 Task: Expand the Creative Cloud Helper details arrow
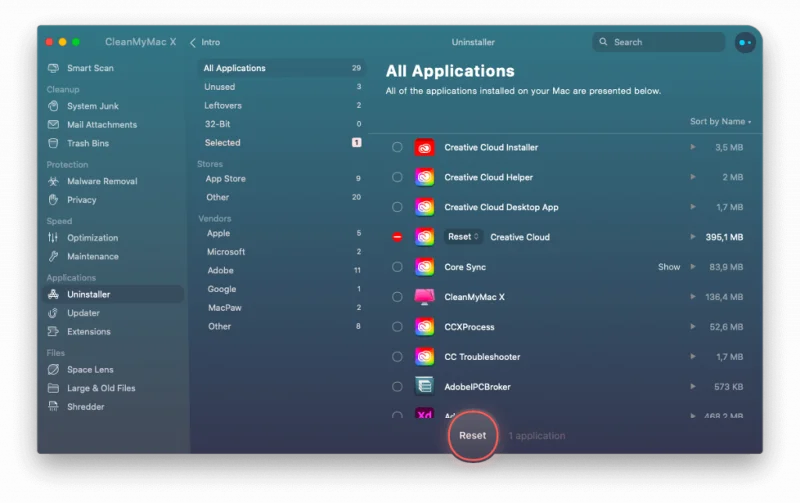(692, 177)
